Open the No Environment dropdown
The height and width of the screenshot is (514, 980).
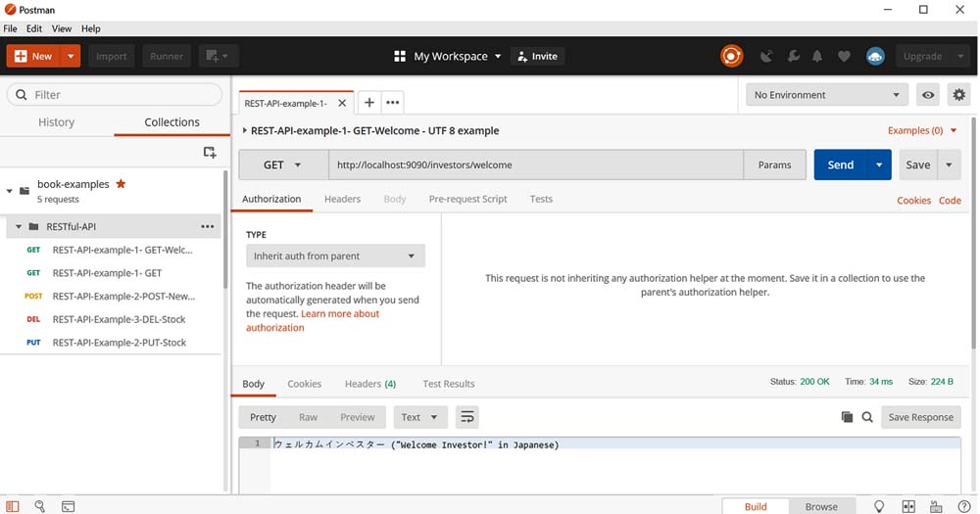pos(825,95)
